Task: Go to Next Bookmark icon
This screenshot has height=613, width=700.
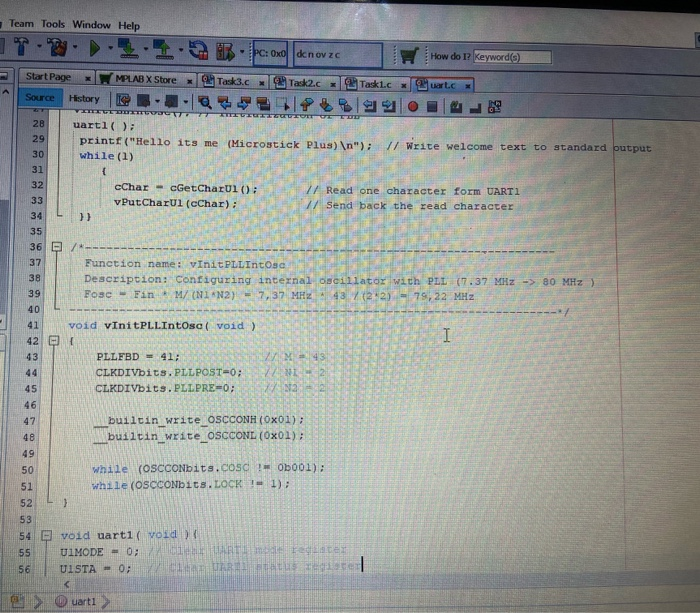Action: (326, 105)
